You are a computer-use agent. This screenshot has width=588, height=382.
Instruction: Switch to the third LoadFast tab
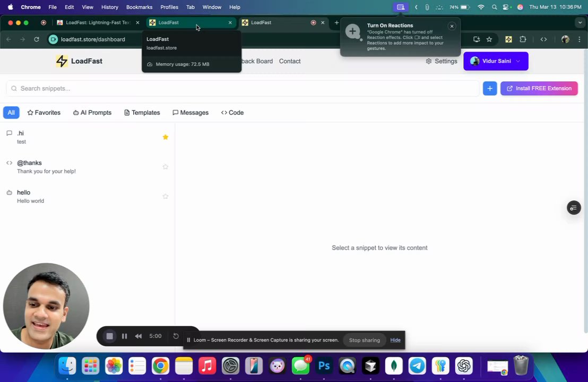284,22
